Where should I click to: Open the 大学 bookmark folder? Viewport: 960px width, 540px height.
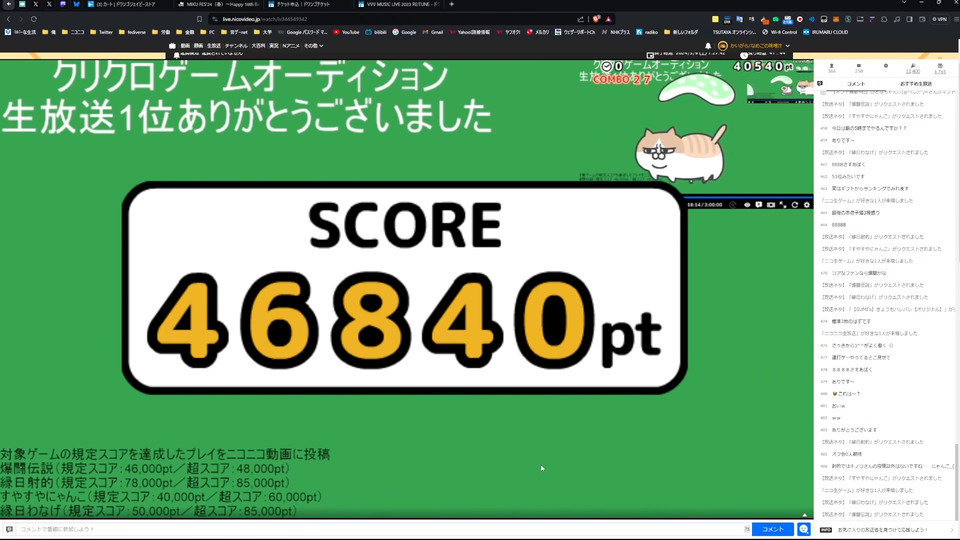[263, 32]
